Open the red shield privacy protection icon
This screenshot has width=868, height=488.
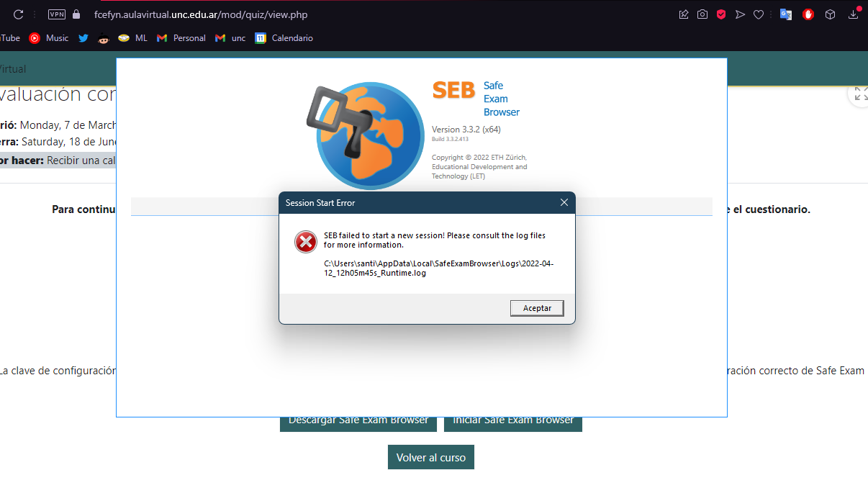[x=721, y=14]
